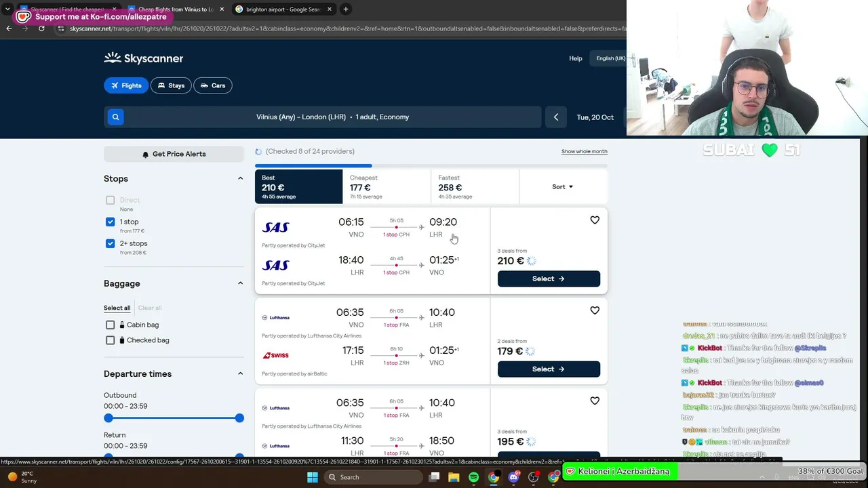Viewport: 868px width, 488px height.
Task: Click the Get Price Alerts bell icon
Action: point(145,155)
